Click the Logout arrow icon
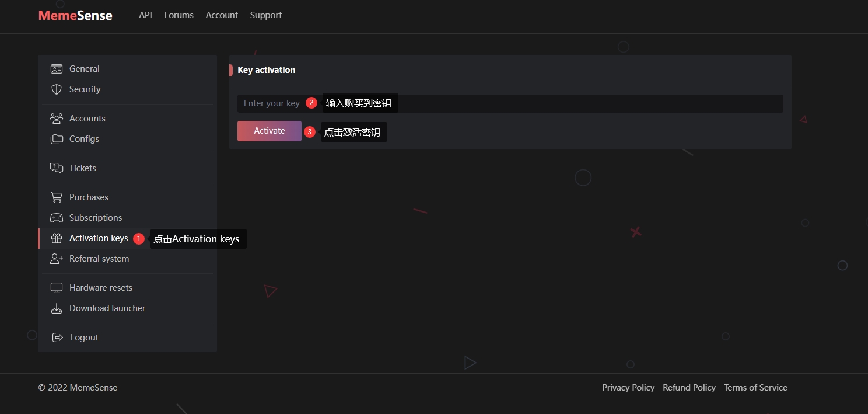Image resolution: width=868 pixels, height=414 pixels. click(x=57, y=338)
